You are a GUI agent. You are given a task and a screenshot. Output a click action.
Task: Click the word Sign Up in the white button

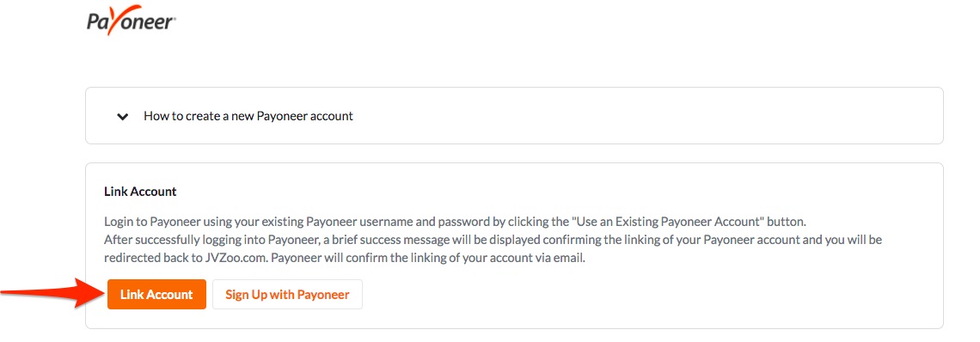(246, 295)
